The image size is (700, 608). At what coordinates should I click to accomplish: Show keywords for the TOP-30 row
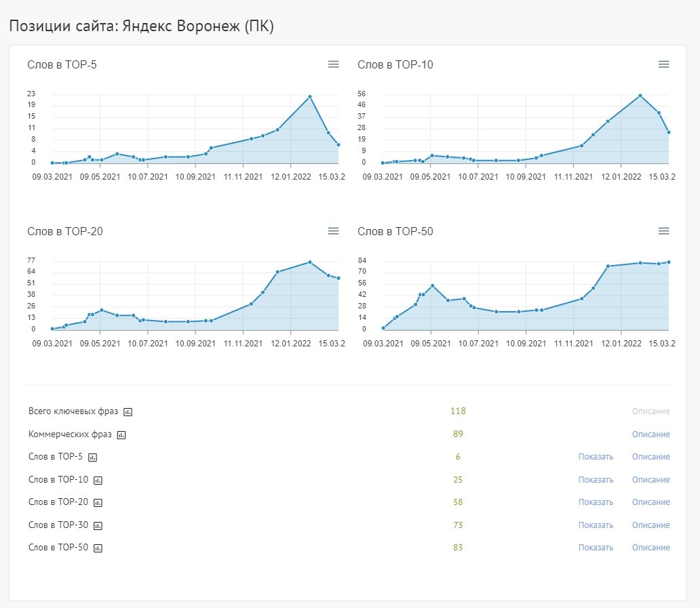tap(596, 525)
